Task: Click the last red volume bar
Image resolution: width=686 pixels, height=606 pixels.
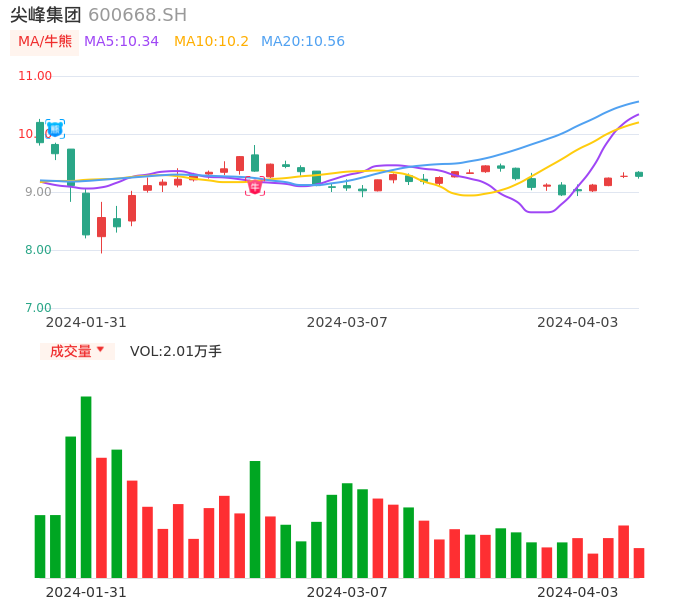Action: pos(639,562)
